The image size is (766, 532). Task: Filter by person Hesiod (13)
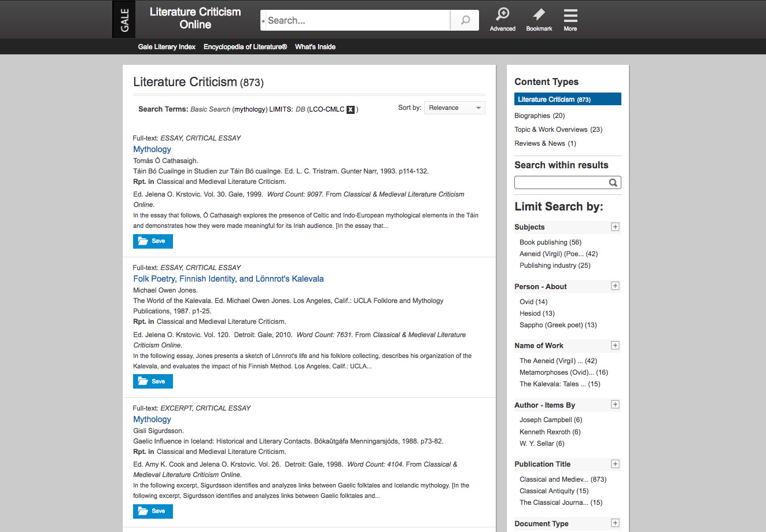click(537, 313)
